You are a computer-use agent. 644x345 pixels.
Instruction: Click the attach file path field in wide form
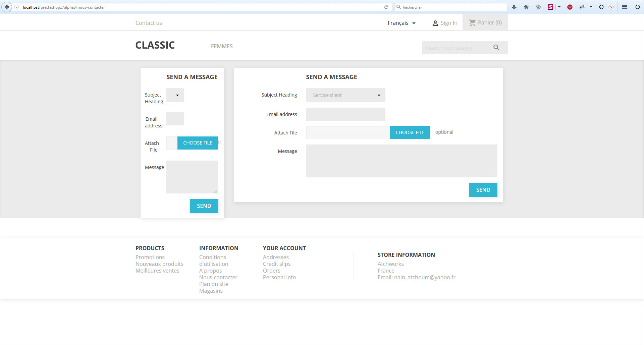(348, 133)
